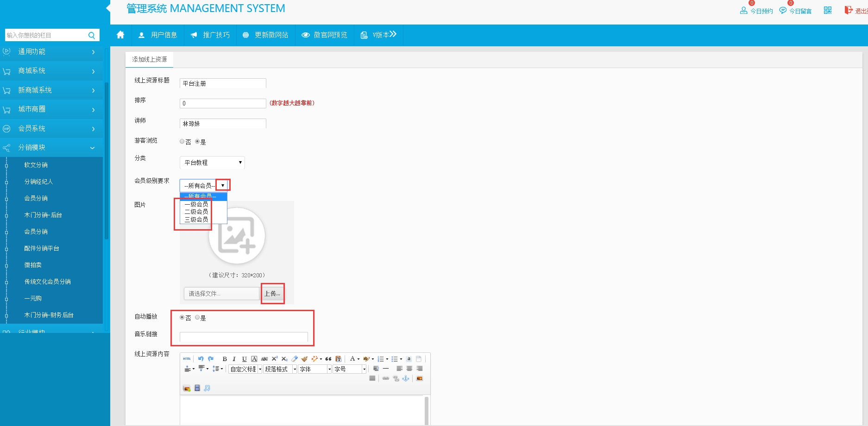Choose 一级会员 from the list

(x=196, y=204)
